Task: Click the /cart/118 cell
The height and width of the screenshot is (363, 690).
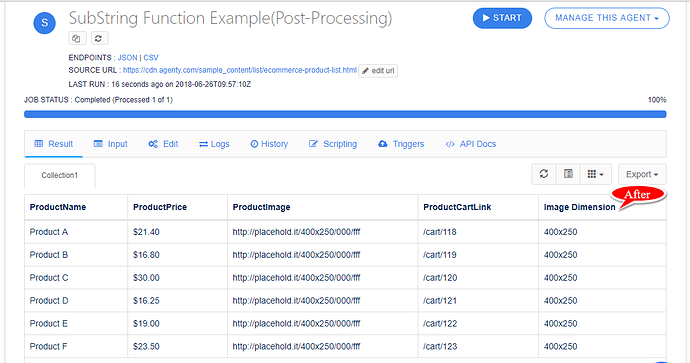Action: point(478,232)
